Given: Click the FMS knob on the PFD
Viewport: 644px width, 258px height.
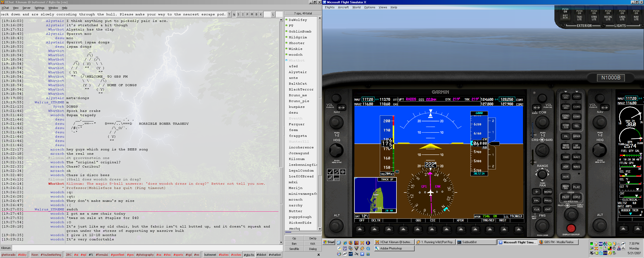Looking at the screenshot, I should click(x=542, y=225).
